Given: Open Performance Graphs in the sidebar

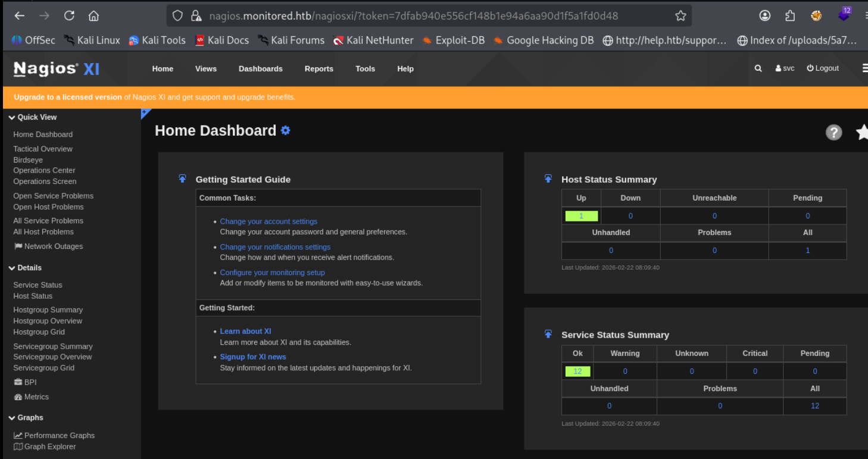Looking at the screenshot, I should [x=59, y=436].
